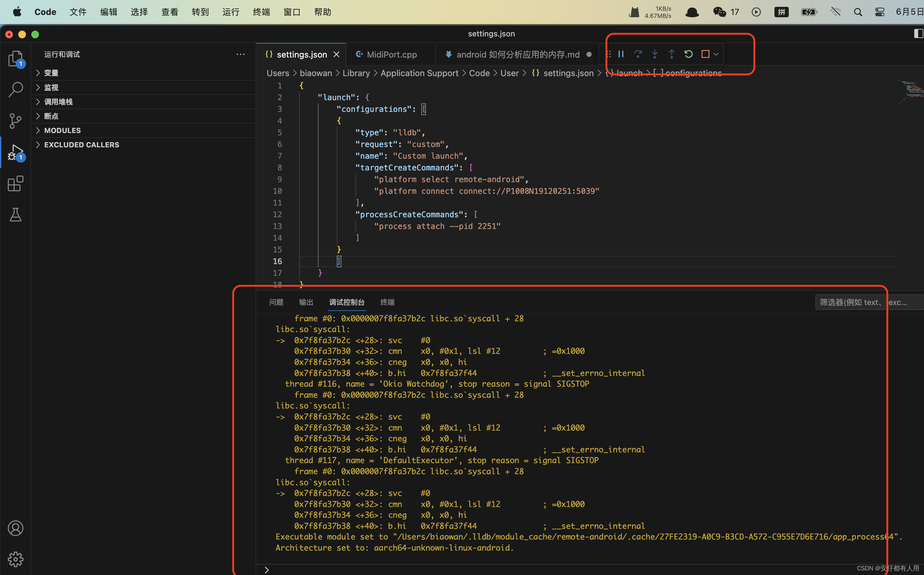Open the Extensions view

pos(15,184)
